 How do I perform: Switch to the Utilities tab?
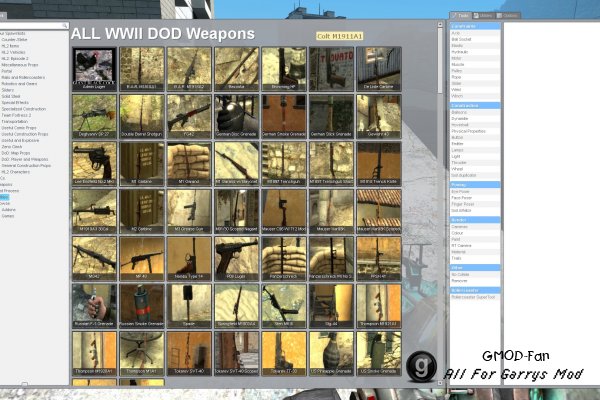click(x=483, y=16)
